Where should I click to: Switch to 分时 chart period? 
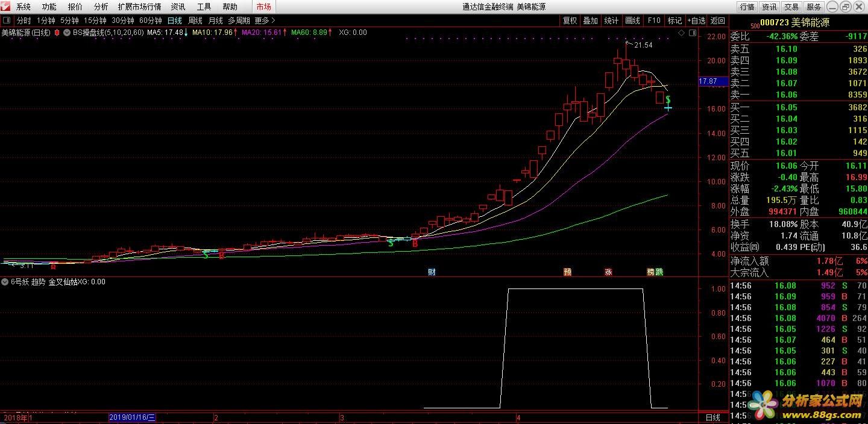[24, 20]
